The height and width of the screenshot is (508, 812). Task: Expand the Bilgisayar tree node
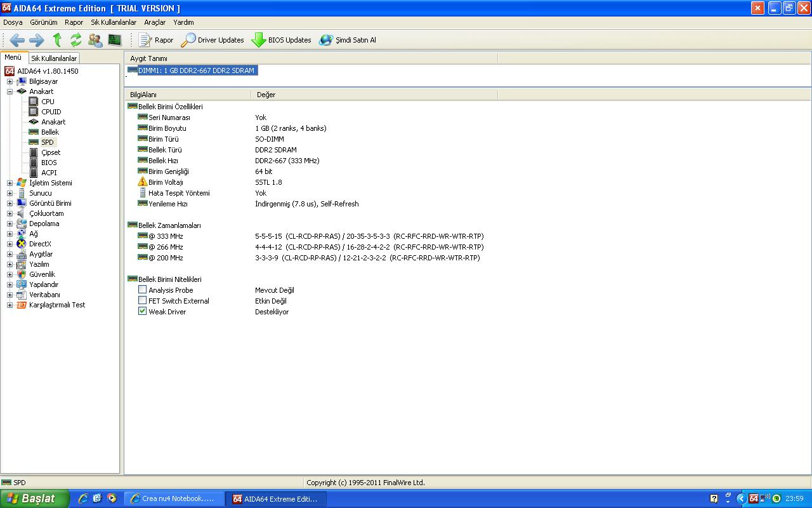click(10, 81)
